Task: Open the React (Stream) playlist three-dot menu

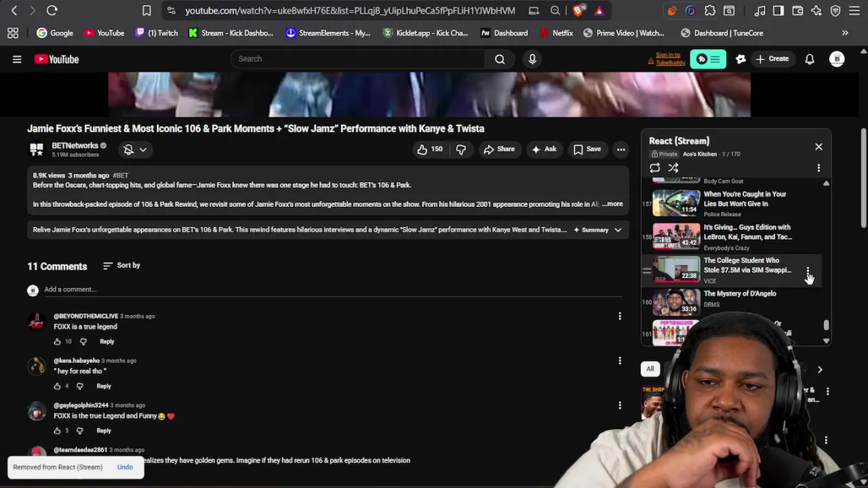Action: tap(818, 167)
